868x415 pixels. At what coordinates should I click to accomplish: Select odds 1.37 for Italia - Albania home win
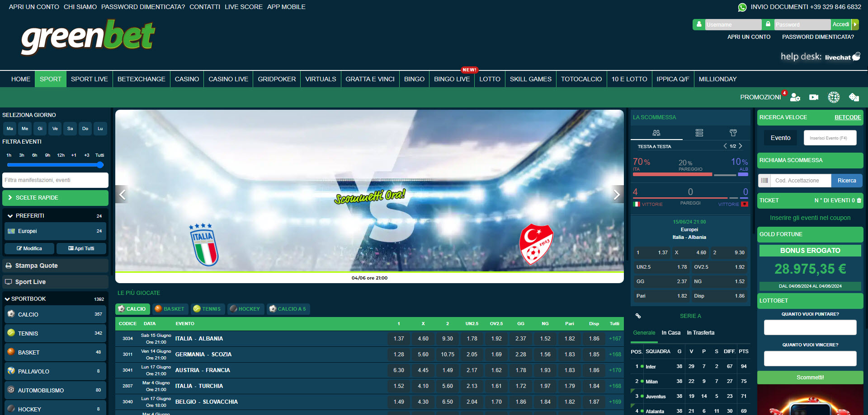pos(399,339)
